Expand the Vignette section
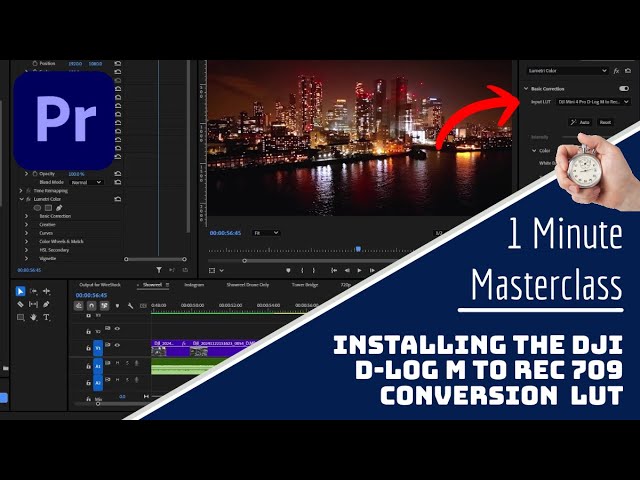The image size is (640, 480). [27, 258]
